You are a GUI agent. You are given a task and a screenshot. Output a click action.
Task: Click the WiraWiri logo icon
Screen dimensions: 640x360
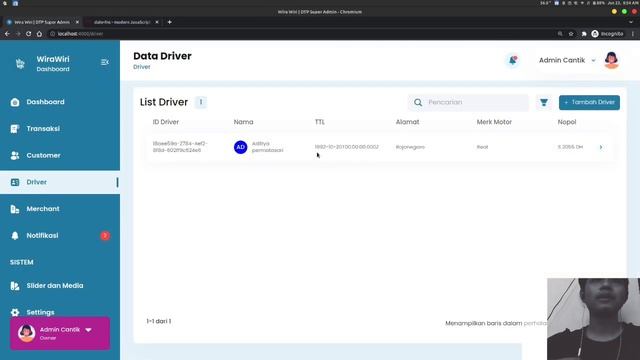tap(20, 63)
